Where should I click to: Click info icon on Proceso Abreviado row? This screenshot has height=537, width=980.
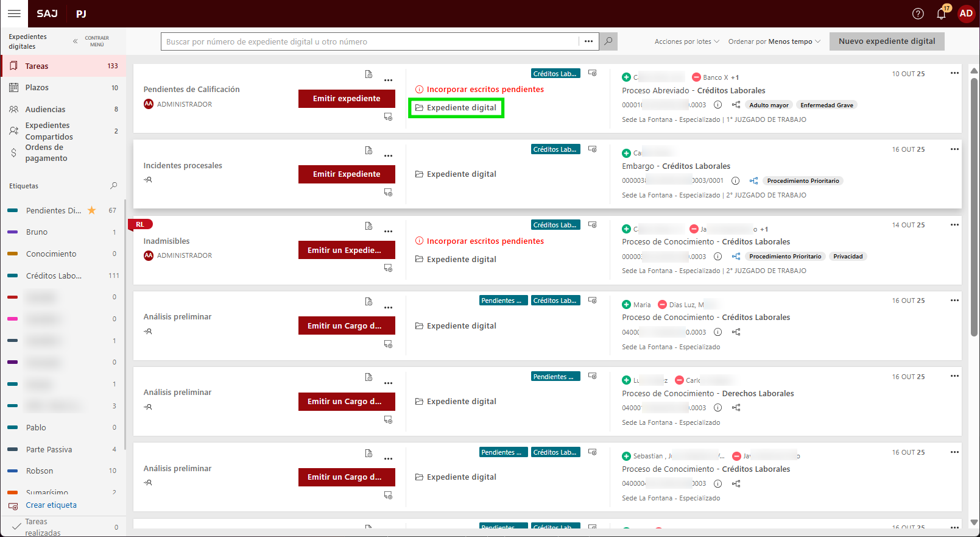[x=717, y=105]
